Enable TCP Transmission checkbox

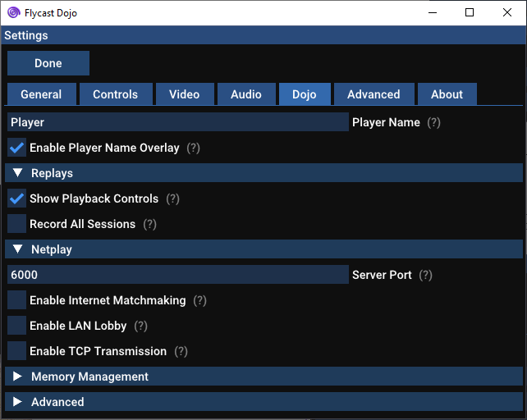click(x=16, y=351)
